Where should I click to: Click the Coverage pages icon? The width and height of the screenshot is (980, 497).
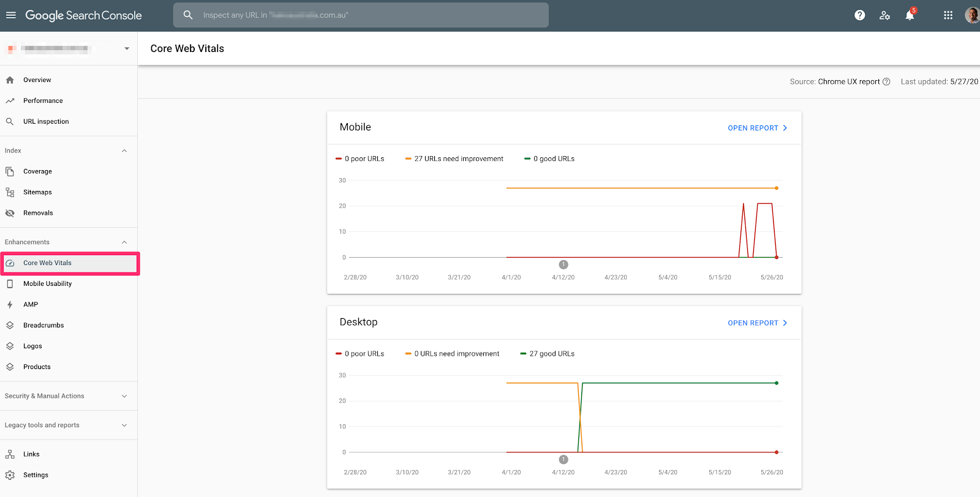[10, 171]
